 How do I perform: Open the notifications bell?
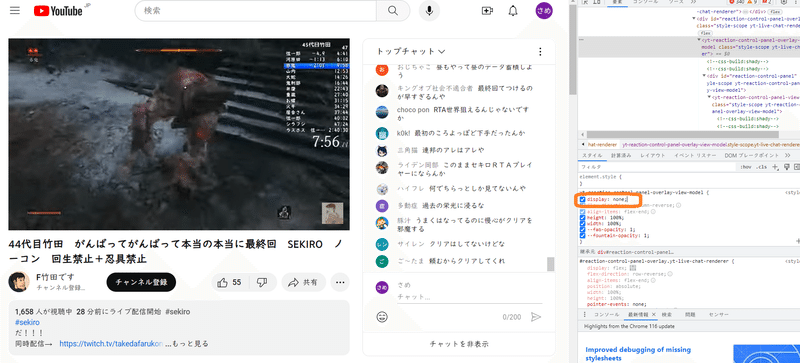513,11
